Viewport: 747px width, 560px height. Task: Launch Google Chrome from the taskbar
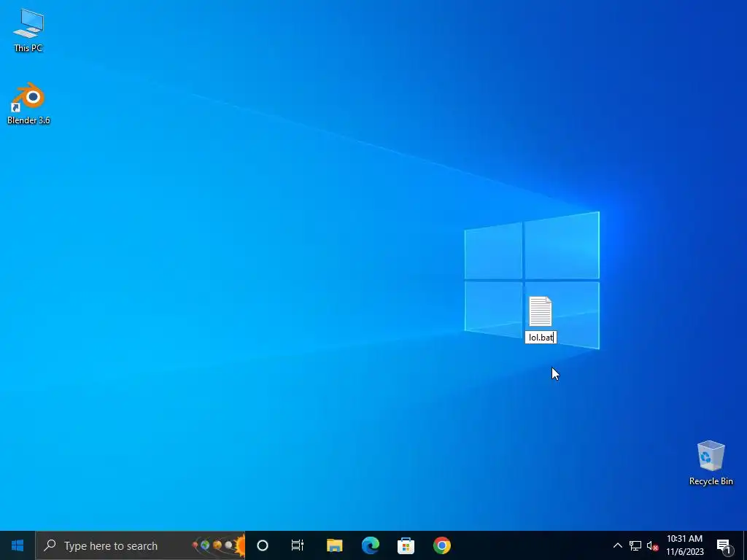coord(441,545)
